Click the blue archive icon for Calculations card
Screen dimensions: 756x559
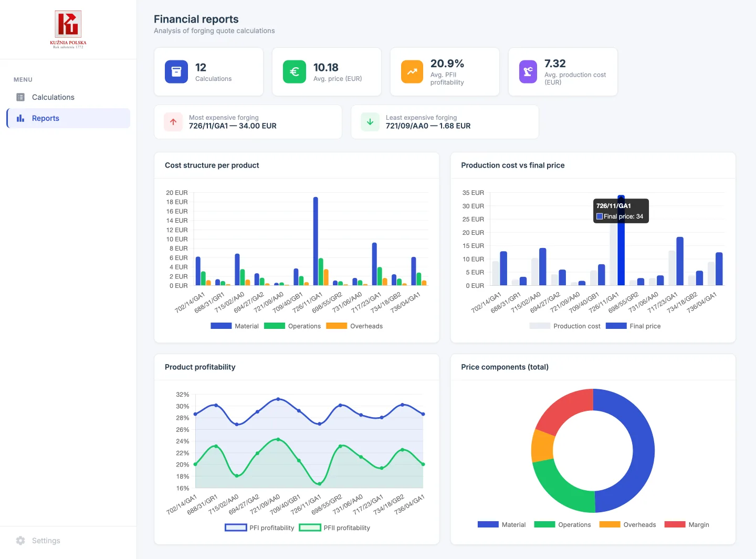(x=176, y=72)
